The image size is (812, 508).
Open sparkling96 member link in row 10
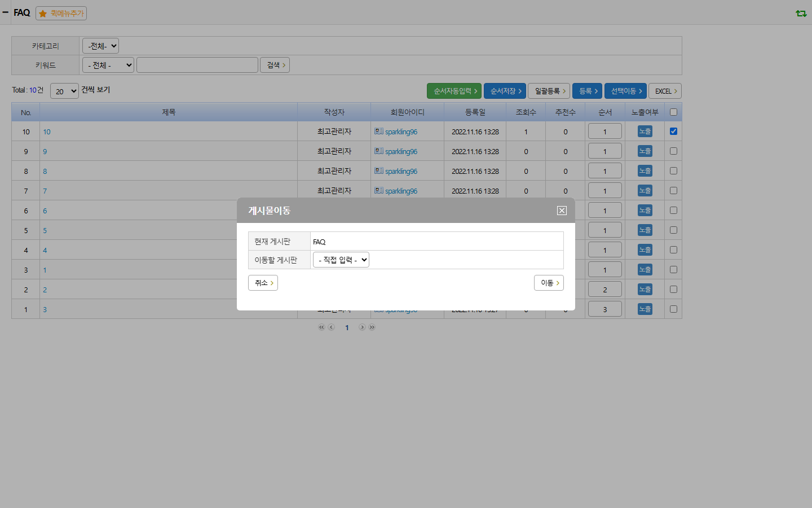(401, 132)
